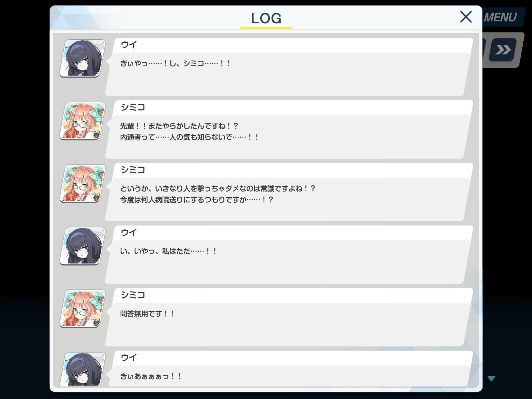The image size is (532, 399).
Task: Click Shimiko's portrait beside 先輩 message
Action: pos(83,121)
